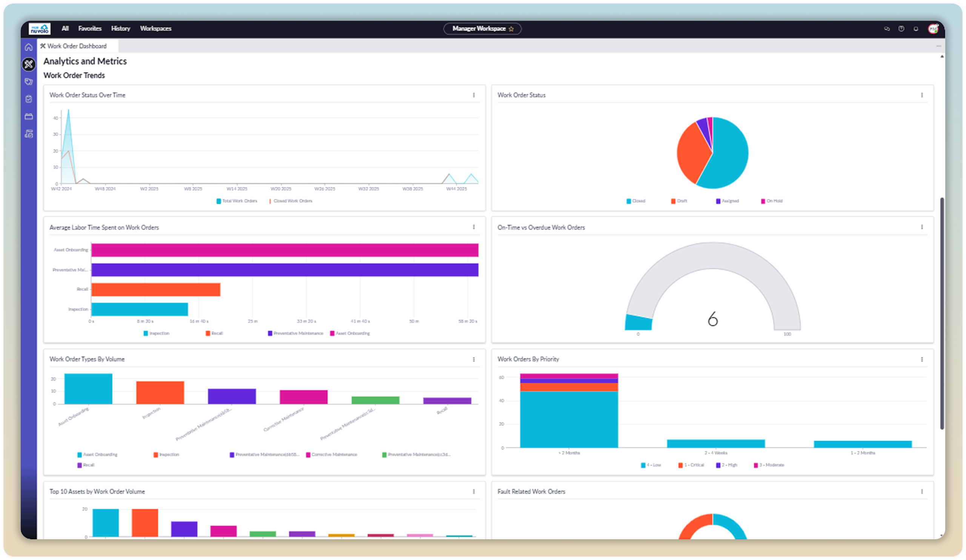Select the crossed-tools icon in the sidebar
Screen dimensions: 966x560
pyautogui.click(x=29, y=65)
